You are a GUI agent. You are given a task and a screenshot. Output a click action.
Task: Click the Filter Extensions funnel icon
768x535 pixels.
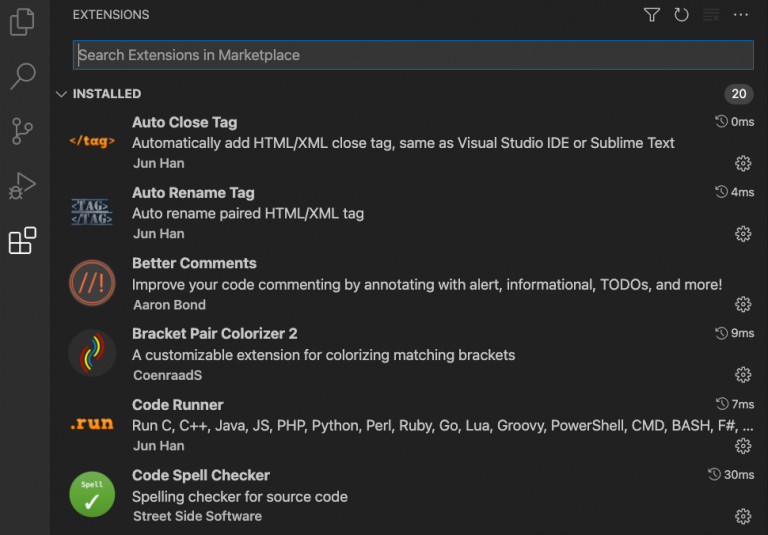tap(652, 15)
